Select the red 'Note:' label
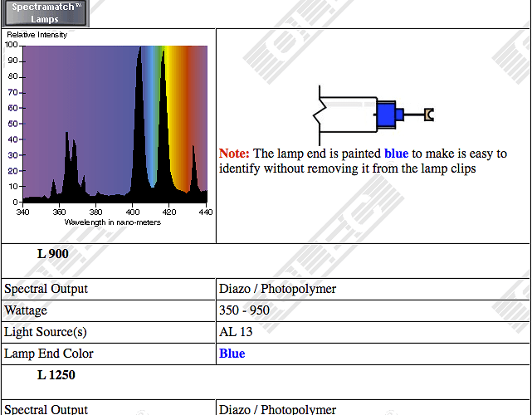 234,154
